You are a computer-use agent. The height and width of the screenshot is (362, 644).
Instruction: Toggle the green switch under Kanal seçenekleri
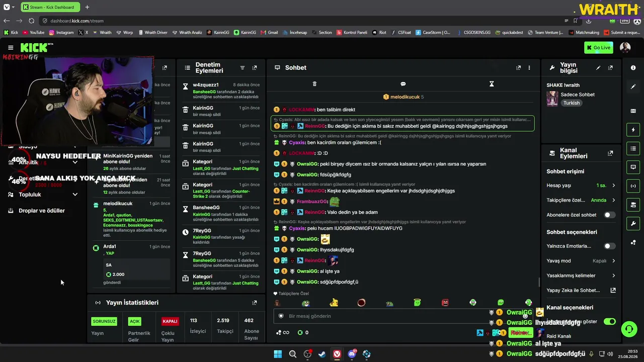point(609,321)
